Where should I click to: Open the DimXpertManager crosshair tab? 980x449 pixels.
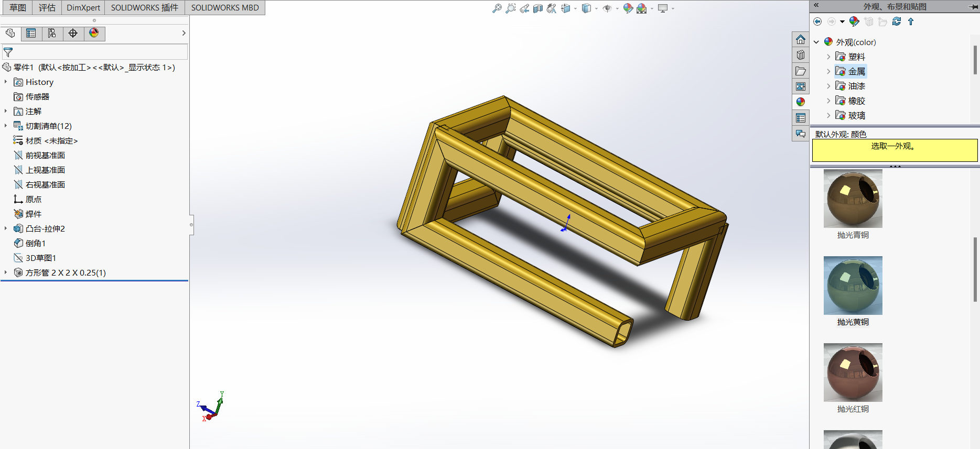click(73, 33)
